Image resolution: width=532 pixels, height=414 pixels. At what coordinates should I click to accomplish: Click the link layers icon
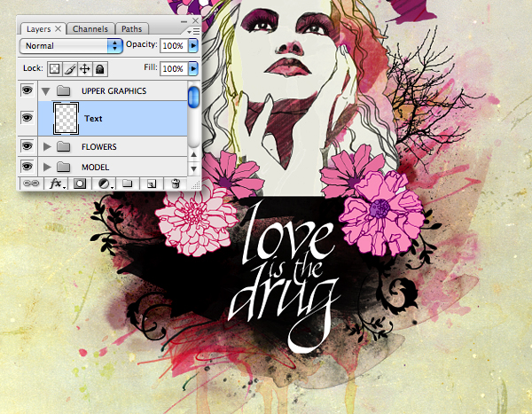tap(31, 184)
